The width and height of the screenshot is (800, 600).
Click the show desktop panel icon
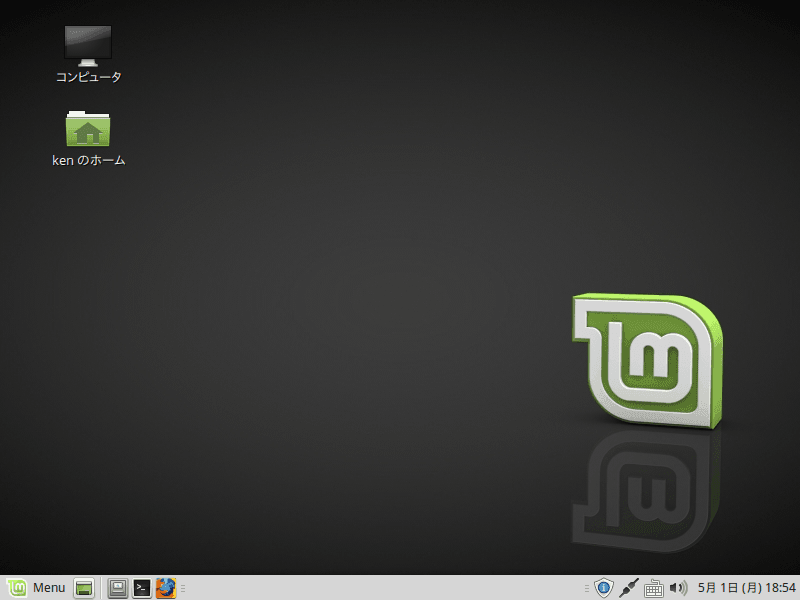84,588
